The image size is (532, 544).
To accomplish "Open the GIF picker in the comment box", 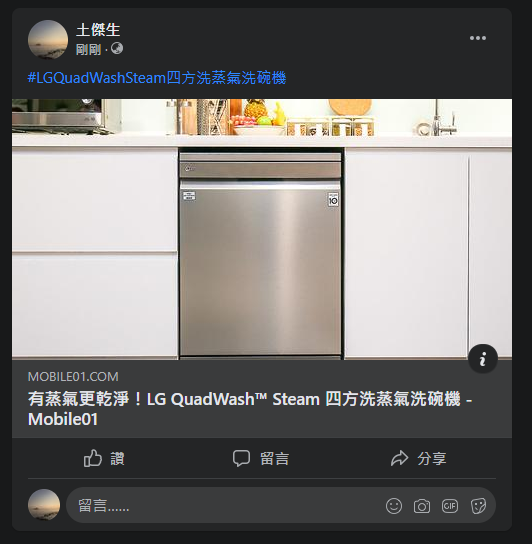I will tap(450, 506).
